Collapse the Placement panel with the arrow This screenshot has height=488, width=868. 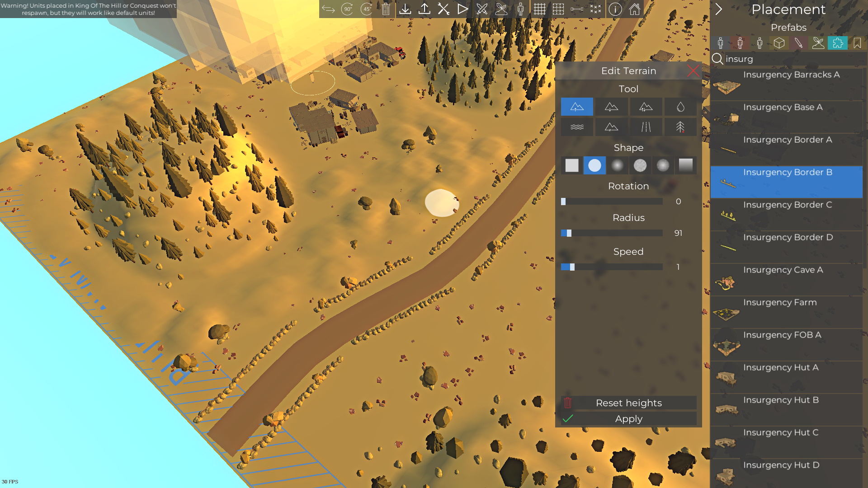pos(719,9)
